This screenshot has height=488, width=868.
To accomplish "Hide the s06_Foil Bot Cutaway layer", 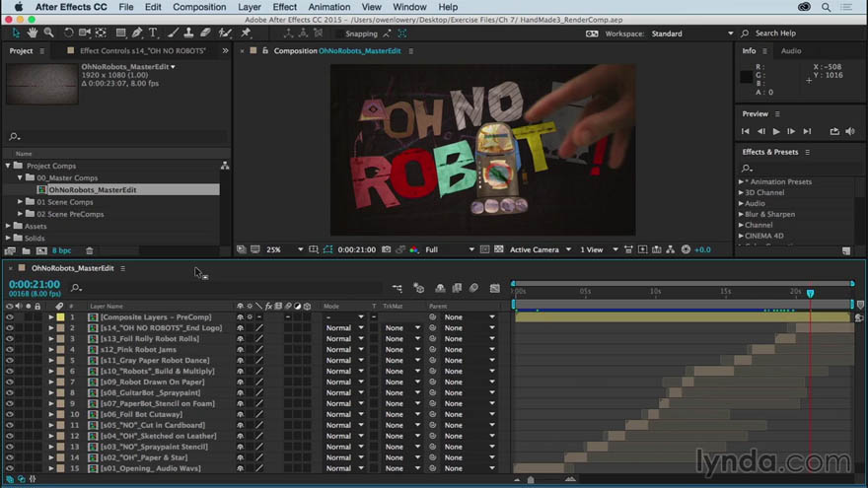I will click(x=10, y=414).
